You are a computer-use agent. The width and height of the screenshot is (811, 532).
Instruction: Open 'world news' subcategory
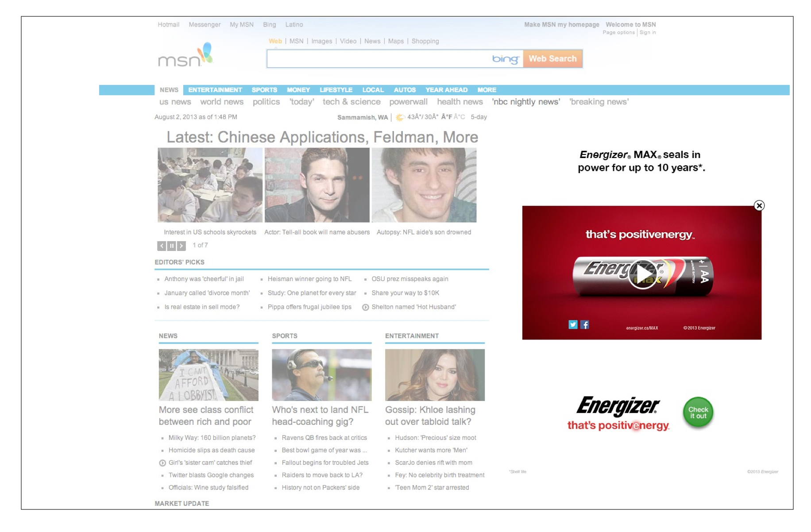(x=222, y=102)
